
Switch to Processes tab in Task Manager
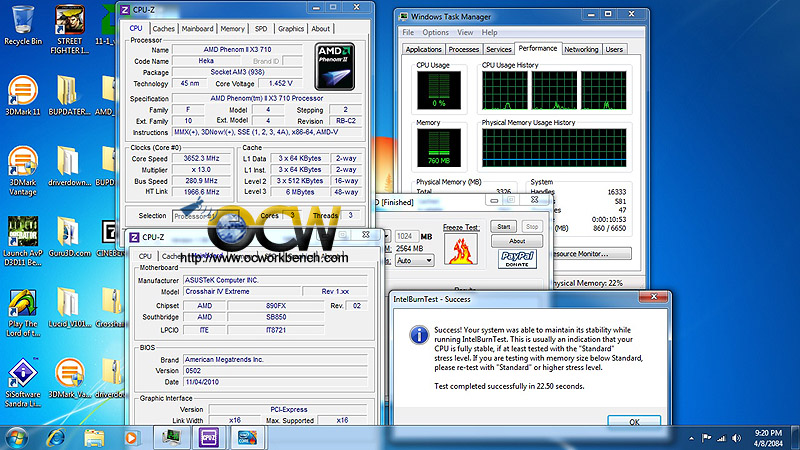(463, 49)
